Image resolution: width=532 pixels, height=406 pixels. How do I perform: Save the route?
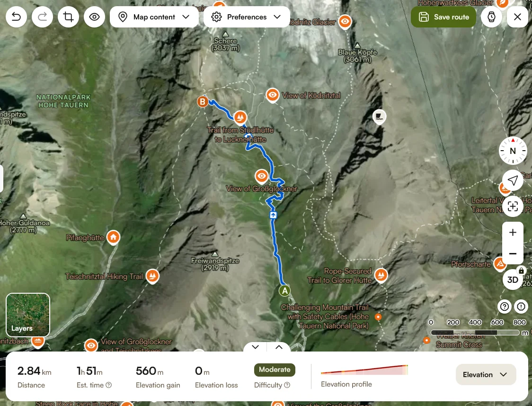pyautogui.click(x=443, y=17)
